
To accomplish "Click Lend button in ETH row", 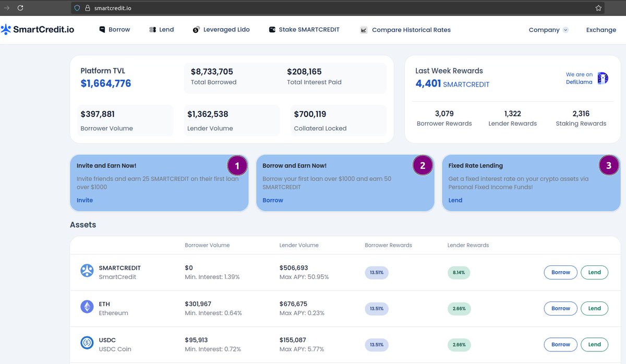I will pyautogui.click(x=595, y=308).
